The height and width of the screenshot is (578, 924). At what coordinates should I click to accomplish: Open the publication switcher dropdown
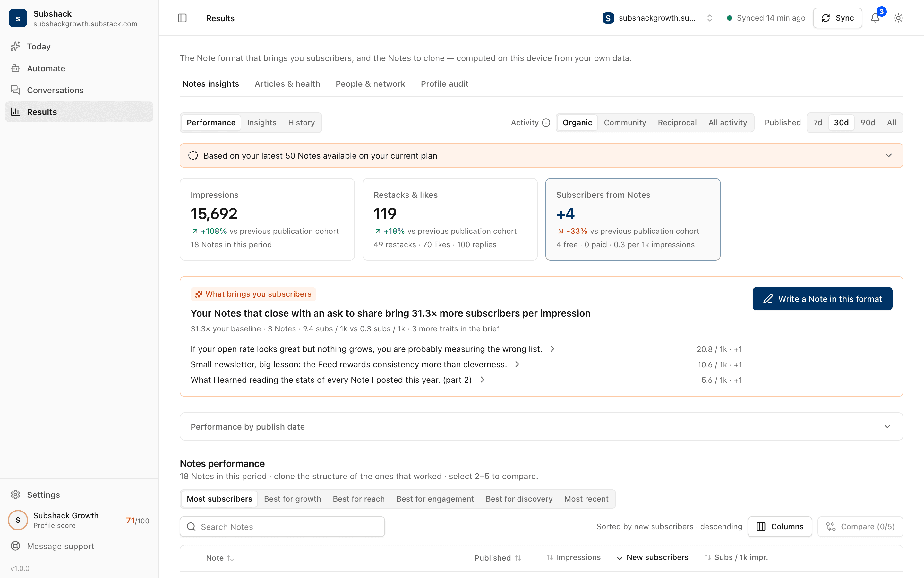[x=657, y=18]
